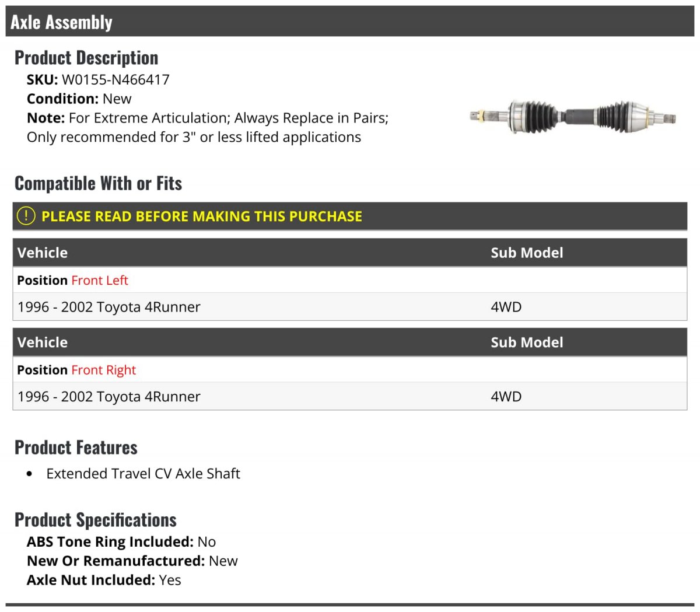Click the first 1996 - 2002 Toyota 4Runner row
This screenshot has width=700, height=612.
coord(350,307)
